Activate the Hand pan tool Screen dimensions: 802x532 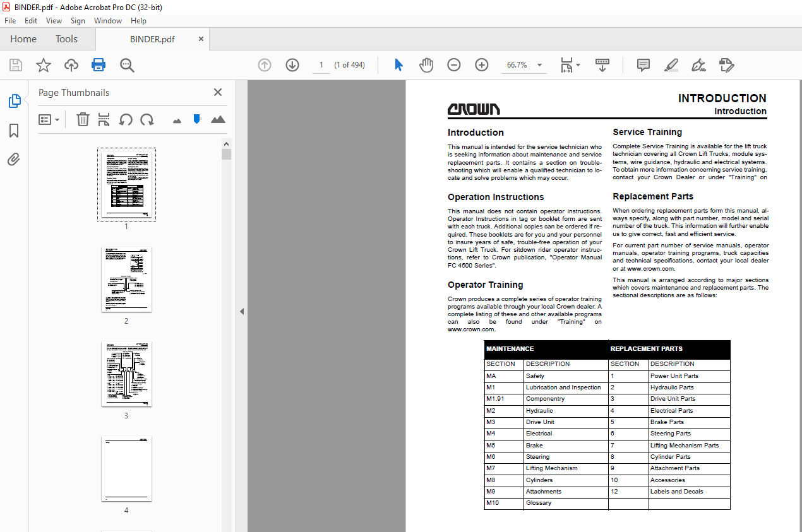coord(426,65)
